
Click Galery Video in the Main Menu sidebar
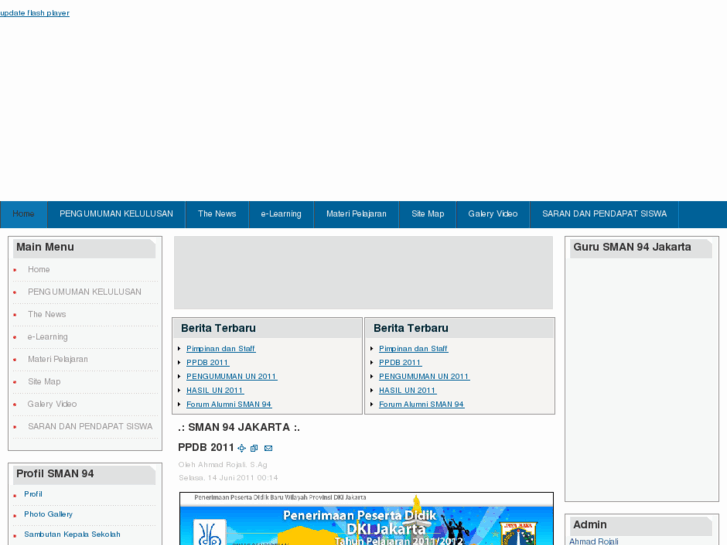[x=52, y=404]
